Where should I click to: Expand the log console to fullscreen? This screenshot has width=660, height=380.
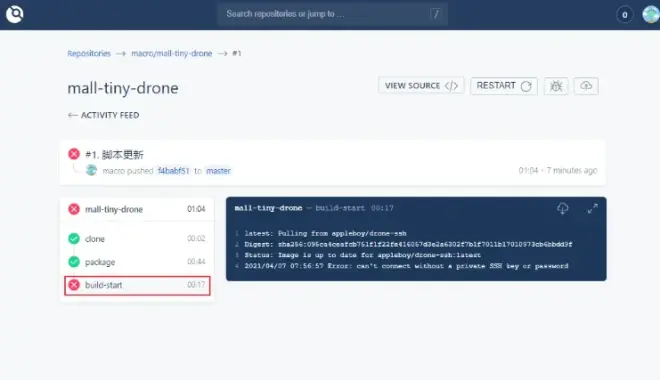click(592, 208)
